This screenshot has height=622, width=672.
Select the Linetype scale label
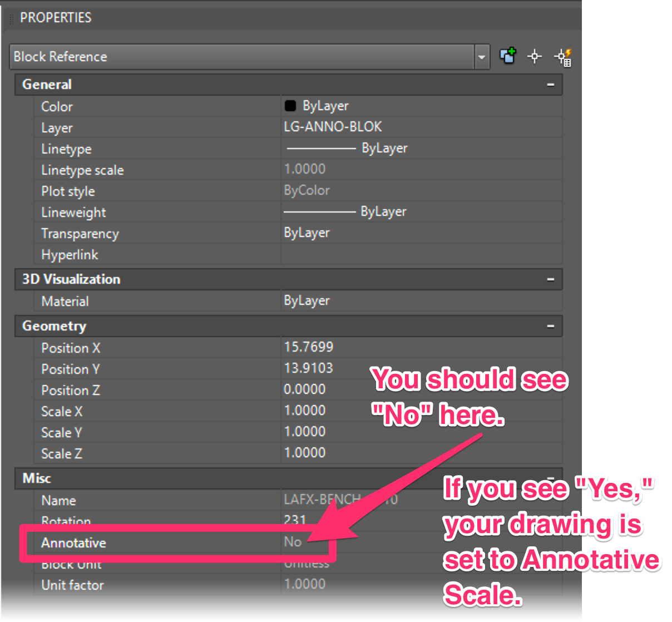pyautogui.click(x=82, y=170)
